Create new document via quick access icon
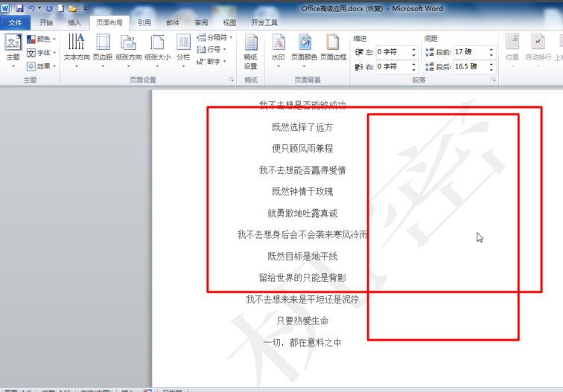 coord(60,8)
